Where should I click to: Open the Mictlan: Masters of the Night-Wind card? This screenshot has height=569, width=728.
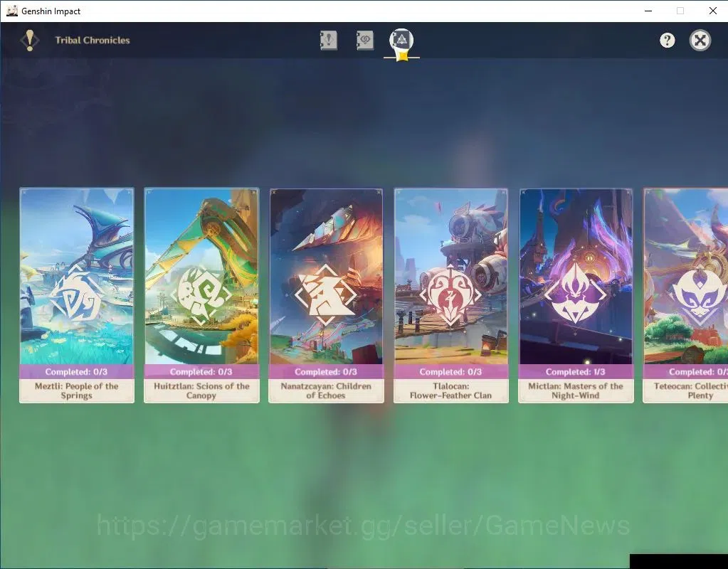pos(576,295)
